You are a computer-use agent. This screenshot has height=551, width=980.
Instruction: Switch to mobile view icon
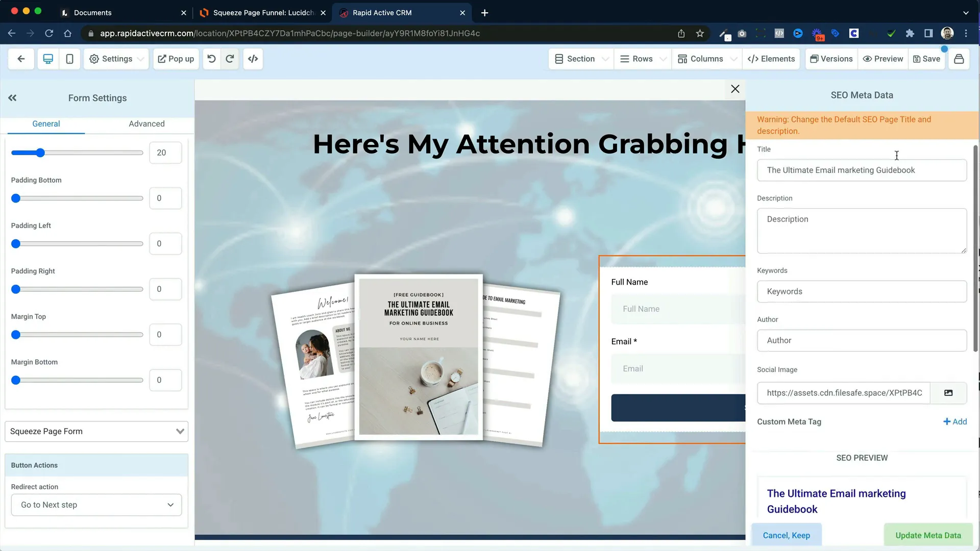(69, 59)
